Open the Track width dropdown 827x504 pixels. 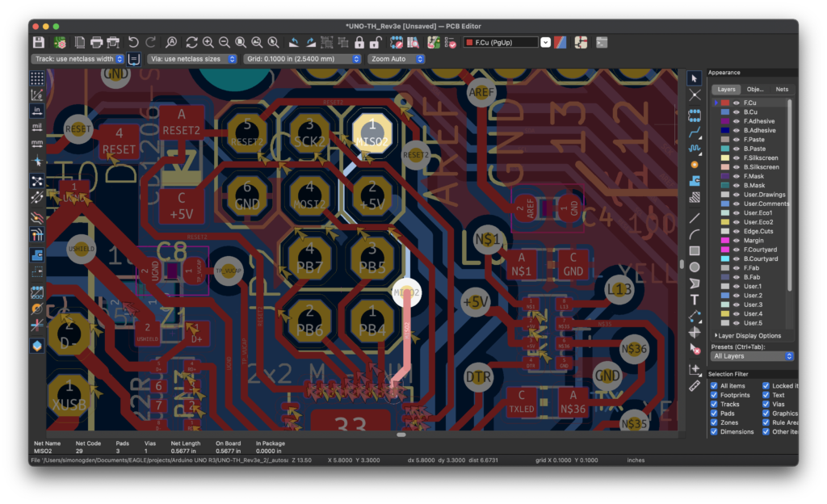(x=78, y=59)
